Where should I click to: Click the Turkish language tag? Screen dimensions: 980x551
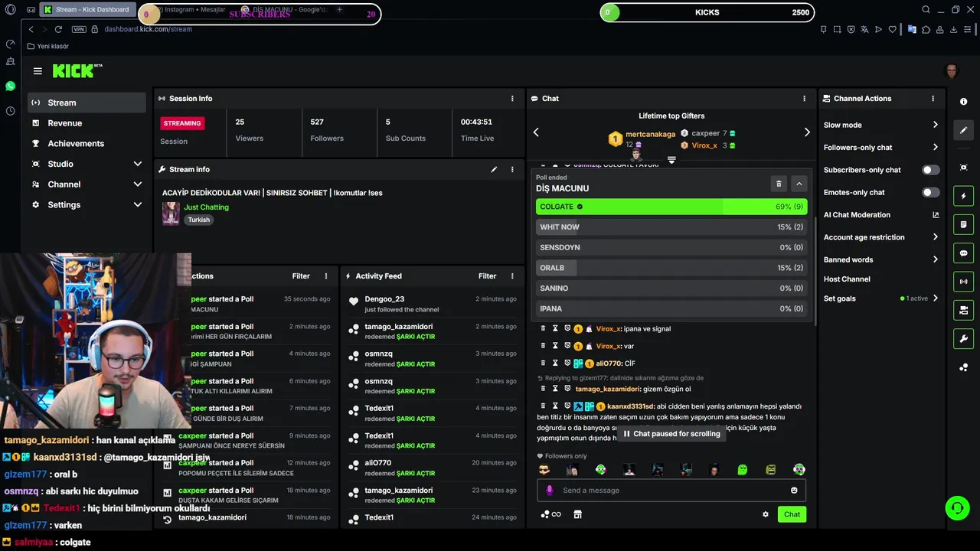[198, 220]
